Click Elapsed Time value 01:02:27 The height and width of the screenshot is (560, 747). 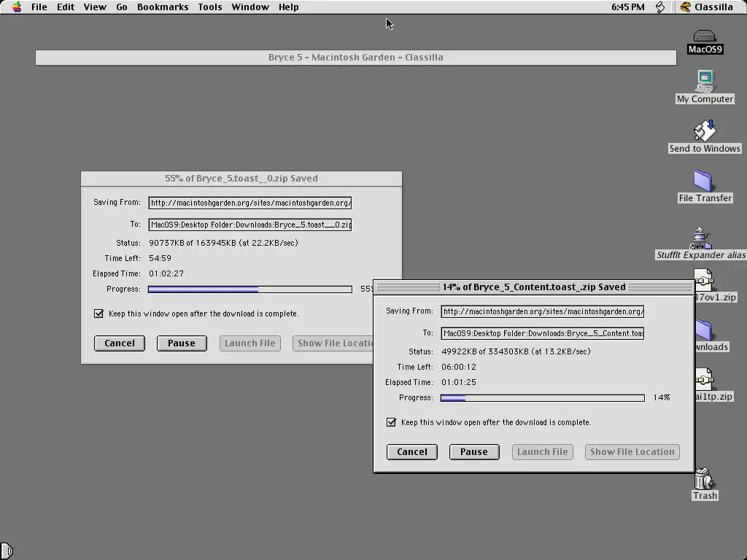pos(166,273)
